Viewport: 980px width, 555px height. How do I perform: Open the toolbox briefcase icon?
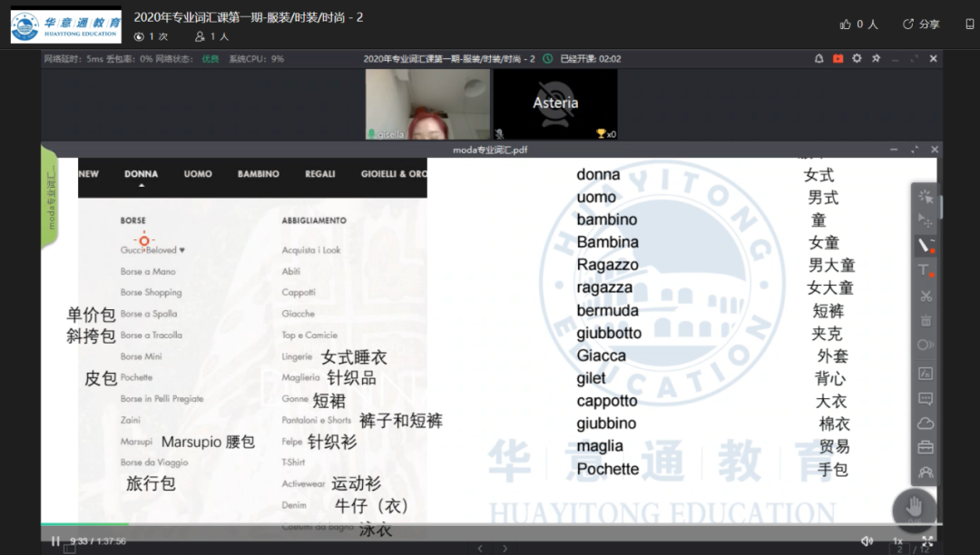pos(926,448)
